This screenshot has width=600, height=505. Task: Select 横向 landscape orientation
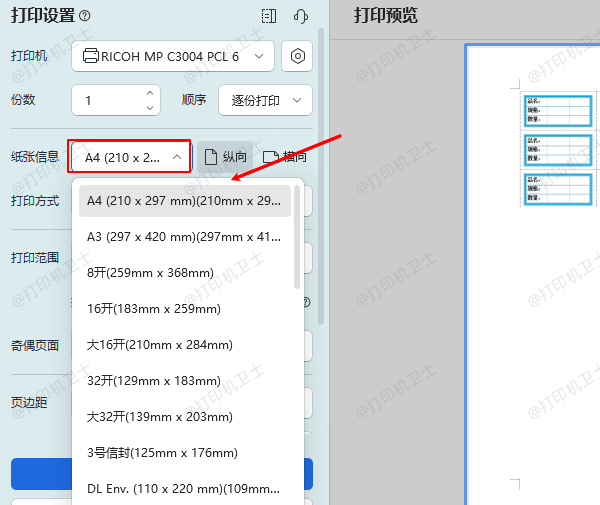point(285,157)
